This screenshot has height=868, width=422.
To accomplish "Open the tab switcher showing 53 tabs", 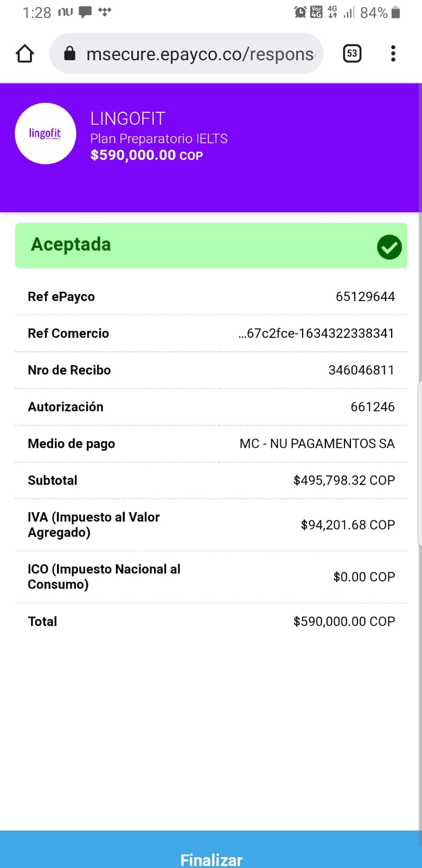I will tap(352, 53).
